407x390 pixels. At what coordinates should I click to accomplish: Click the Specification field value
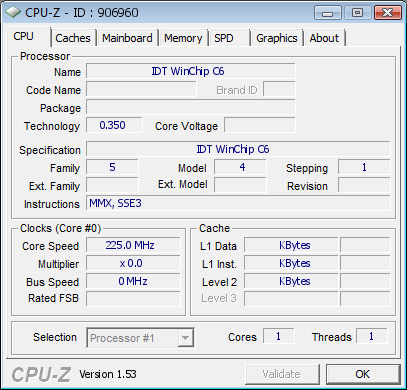point(238,149)
